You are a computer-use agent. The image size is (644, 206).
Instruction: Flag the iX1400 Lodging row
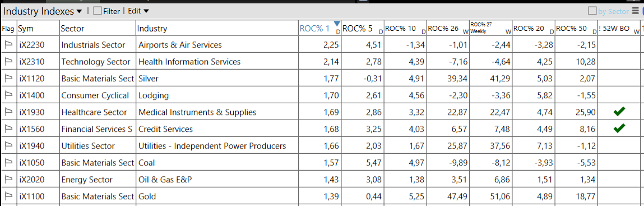point(8,95)
